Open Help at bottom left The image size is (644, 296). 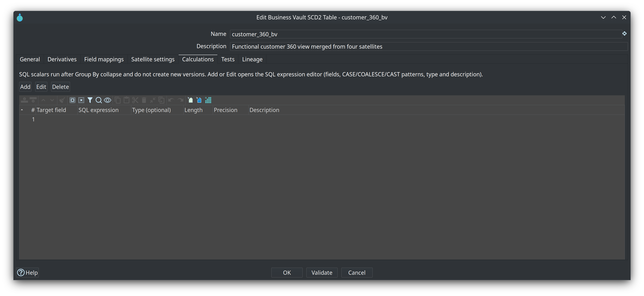coord(28,272)
